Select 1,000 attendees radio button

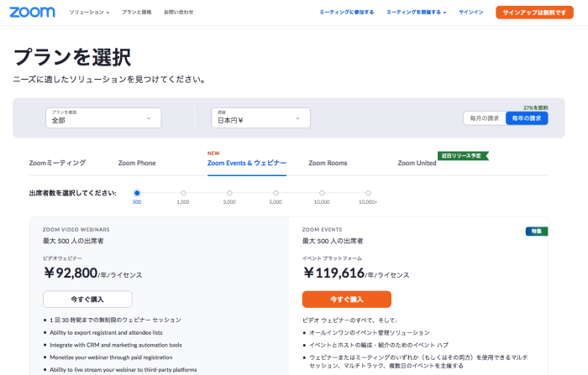pyautogui.click(x=183, y=193)
